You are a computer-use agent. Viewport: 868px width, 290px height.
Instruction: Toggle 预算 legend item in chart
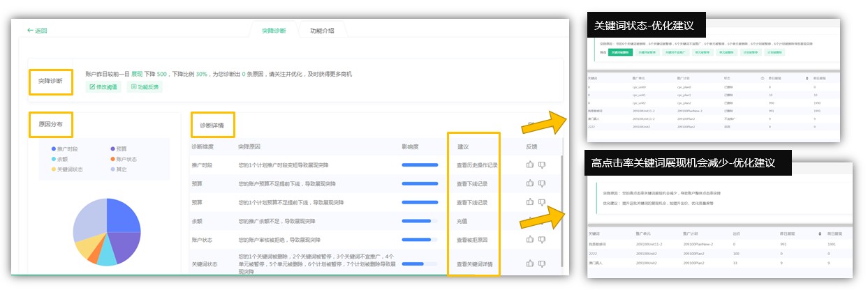[x=117, y=148]
